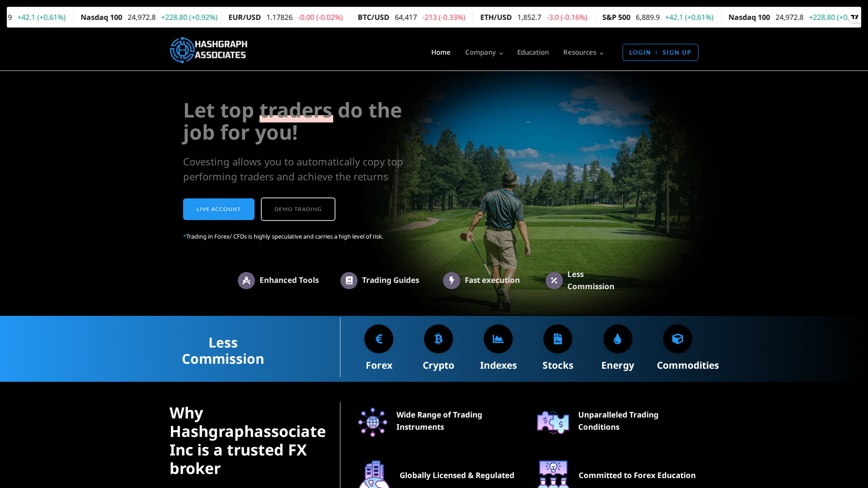Click the Wide Range of Trading Instruments globe icon
This screenshot has height=488, width=868.
tap(373, 422)
